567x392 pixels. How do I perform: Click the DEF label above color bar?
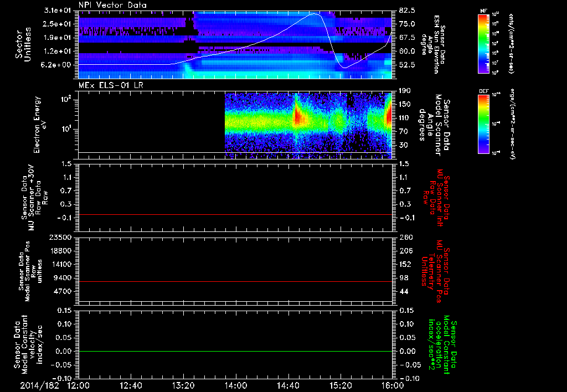pos(483,91)
